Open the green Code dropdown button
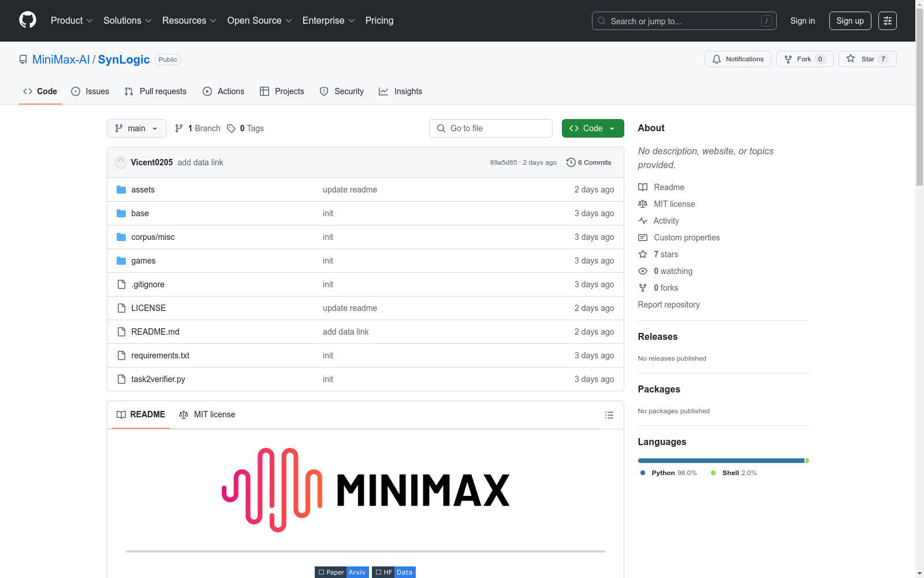The height and width of the screenshot is (578, 924). [593, 128]
